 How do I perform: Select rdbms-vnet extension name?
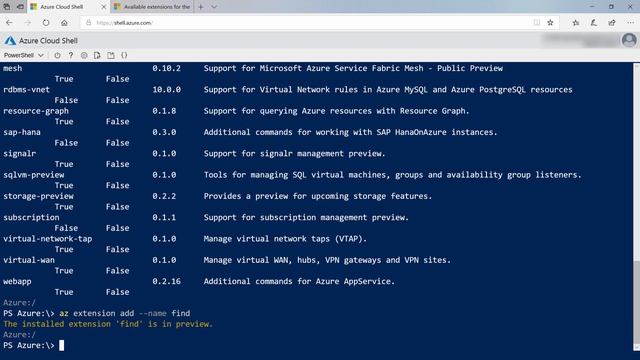27,89
